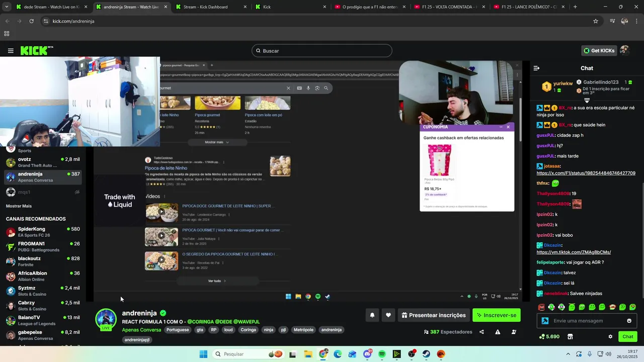Open blackoutz recommended channel
Viewport: 644px width, 362px height.
click(x=43, y=261)
